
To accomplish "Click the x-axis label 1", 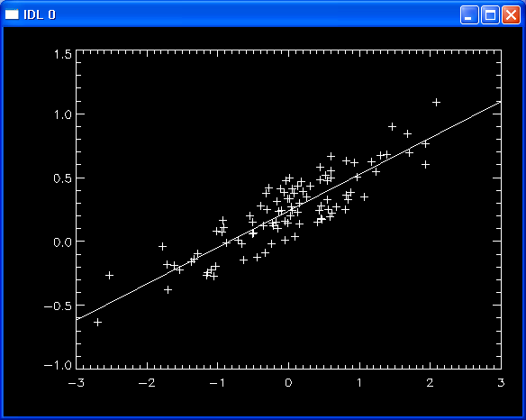I will pos(359,383).
